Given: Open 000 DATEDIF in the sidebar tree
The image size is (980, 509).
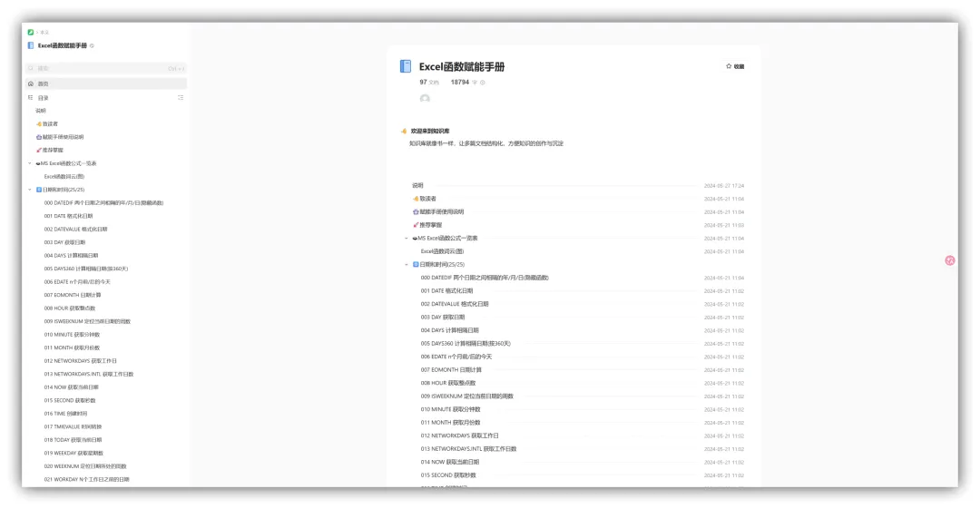Looking at the screenshot, I should (103, 202).
